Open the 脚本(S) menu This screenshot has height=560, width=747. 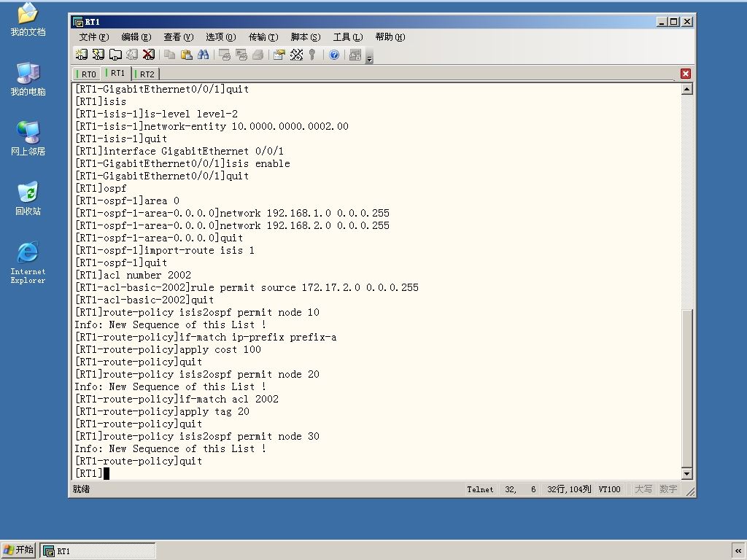(x=306, y=37)
